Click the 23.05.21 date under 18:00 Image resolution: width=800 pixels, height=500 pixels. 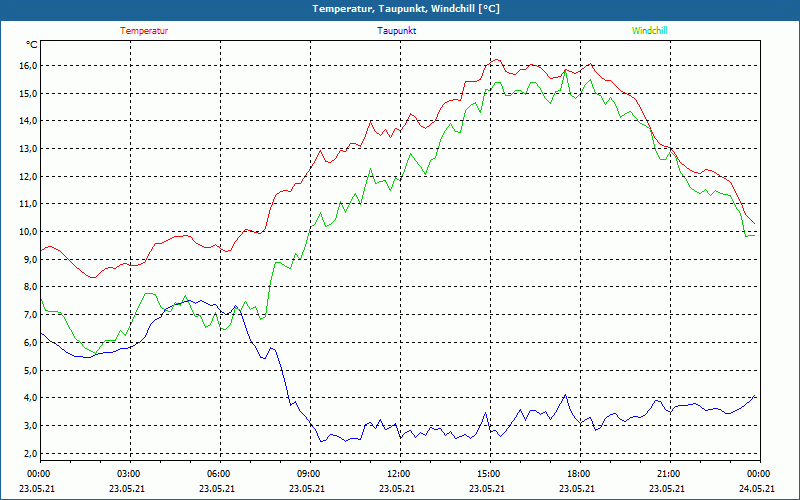[577, 488]
